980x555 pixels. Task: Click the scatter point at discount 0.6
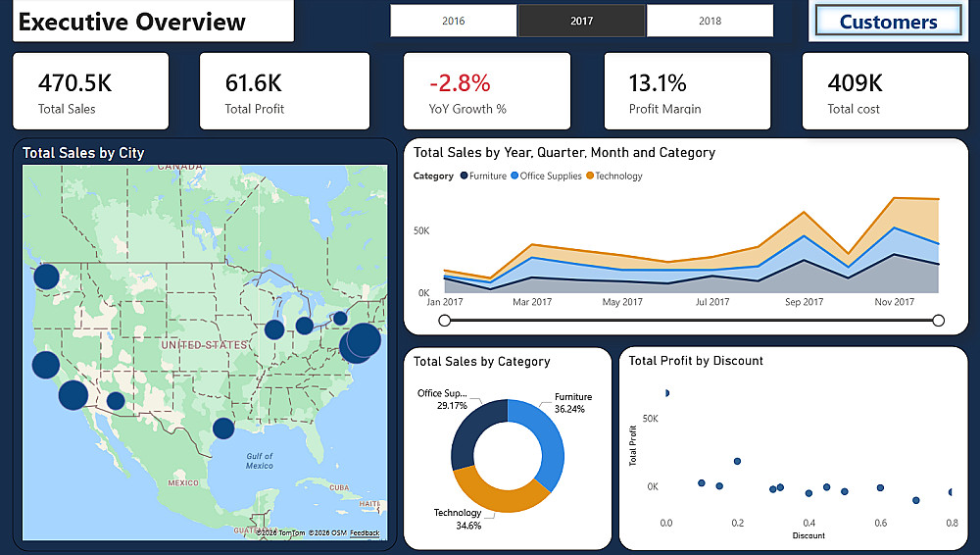[880, 487]
